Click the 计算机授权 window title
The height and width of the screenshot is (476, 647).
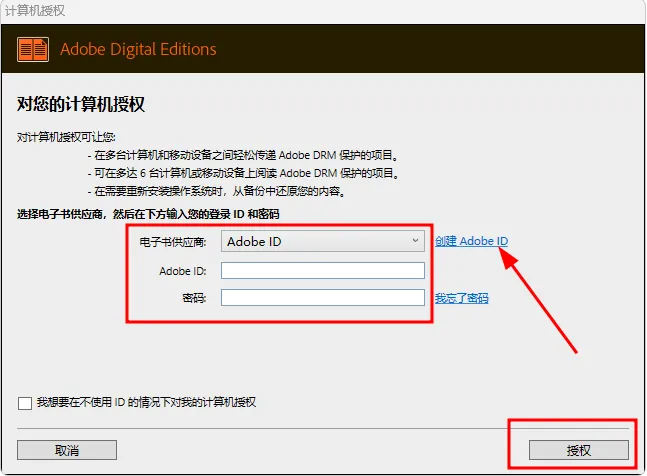coord(35,10)
